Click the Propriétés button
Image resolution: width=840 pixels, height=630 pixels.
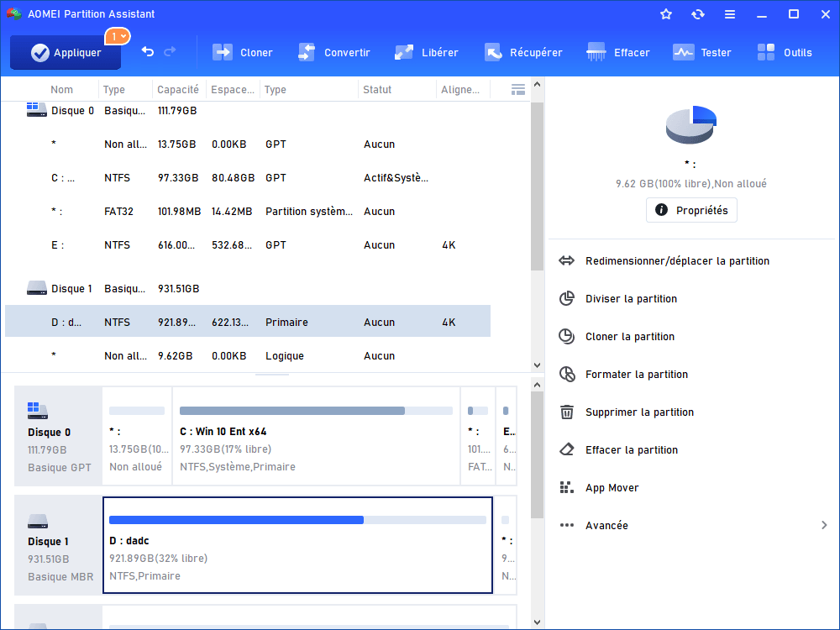[x=691, y=210]
